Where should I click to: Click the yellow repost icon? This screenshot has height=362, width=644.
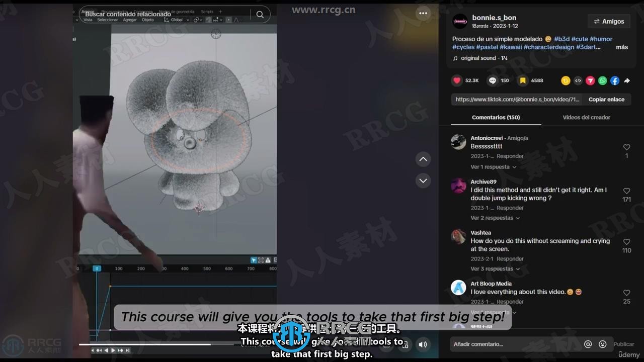pos(566,80)
